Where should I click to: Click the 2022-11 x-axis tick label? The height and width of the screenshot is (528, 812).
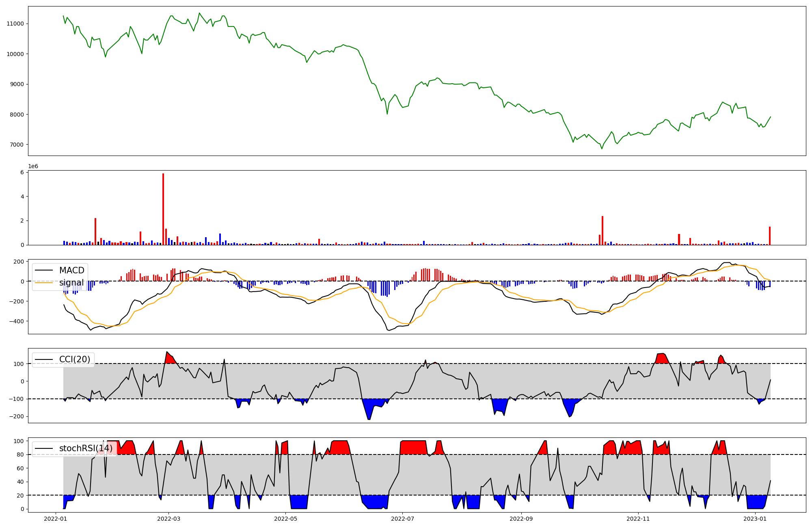pyautogui.click(x=638, y=518)
